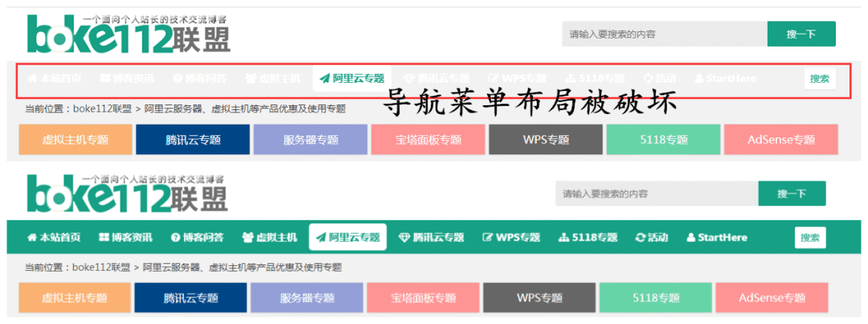Viewport: 868px width, 324px height.
Task: Focus the search input in the lower header
Action: tap(657, 193)
